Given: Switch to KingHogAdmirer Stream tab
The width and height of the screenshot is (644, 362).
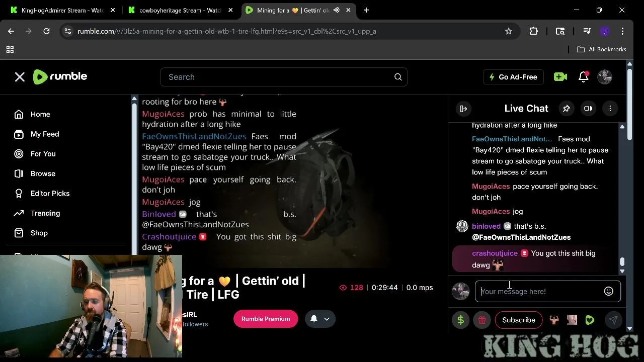Looking at the screenshot, I should tap(63, 10).
